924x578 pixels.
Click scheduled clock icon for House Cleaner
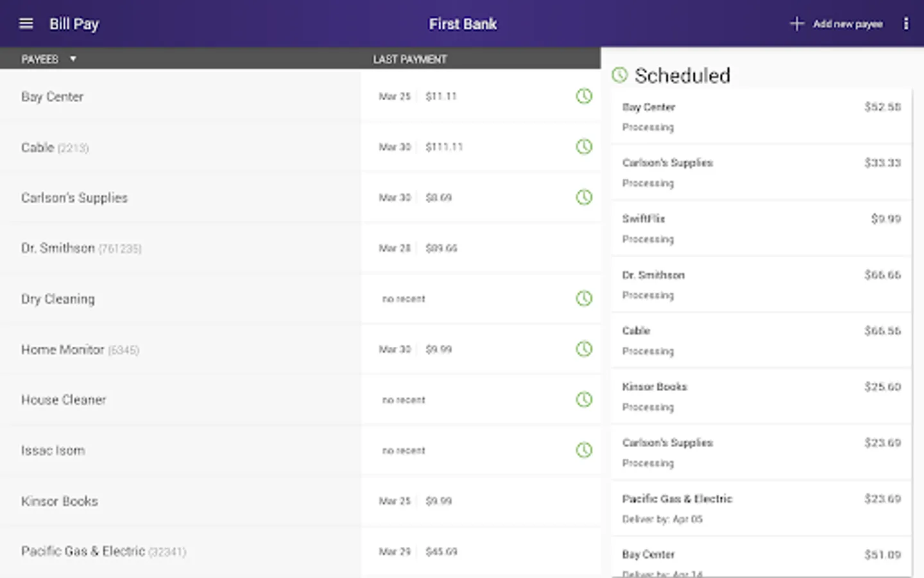[x=584, y=399]
